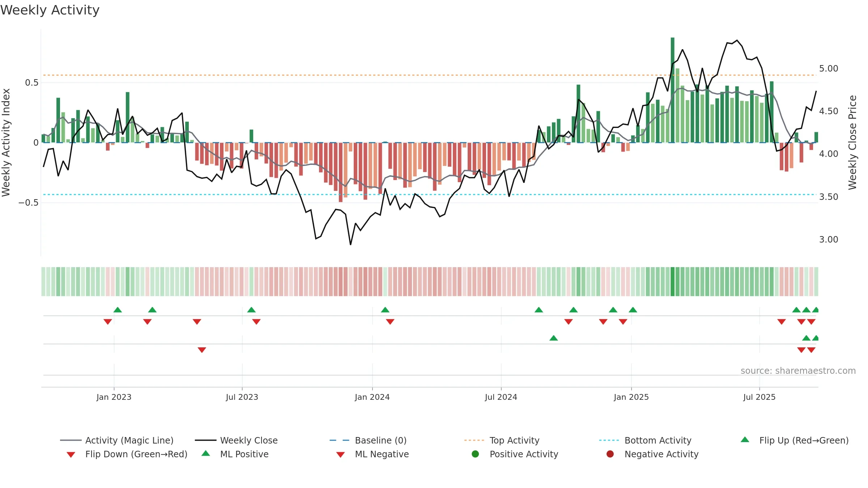Viewport: 868px width, 488px height.
Task: Click the orange Top Activity dotted line
Action: [x=430, y=75]
